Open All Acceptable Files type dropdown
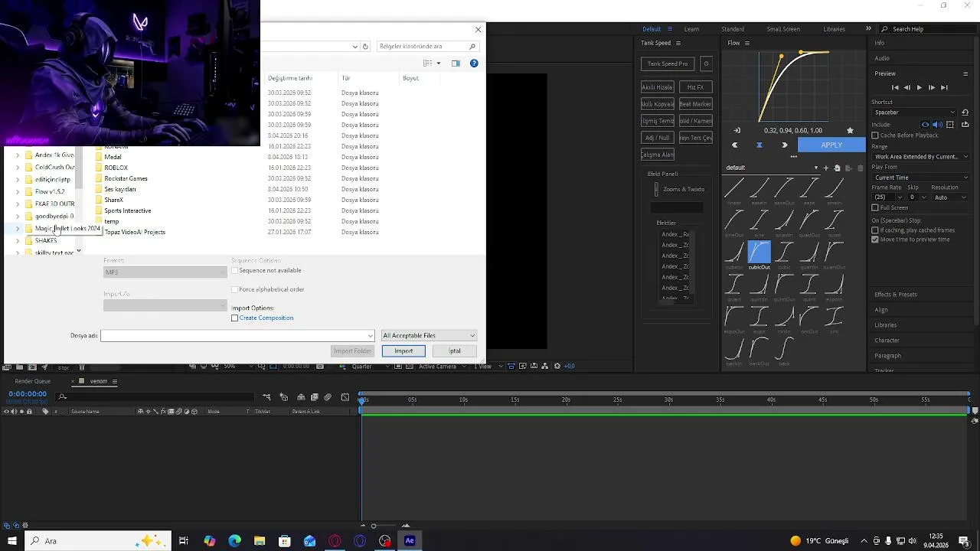 click(429, 335)
